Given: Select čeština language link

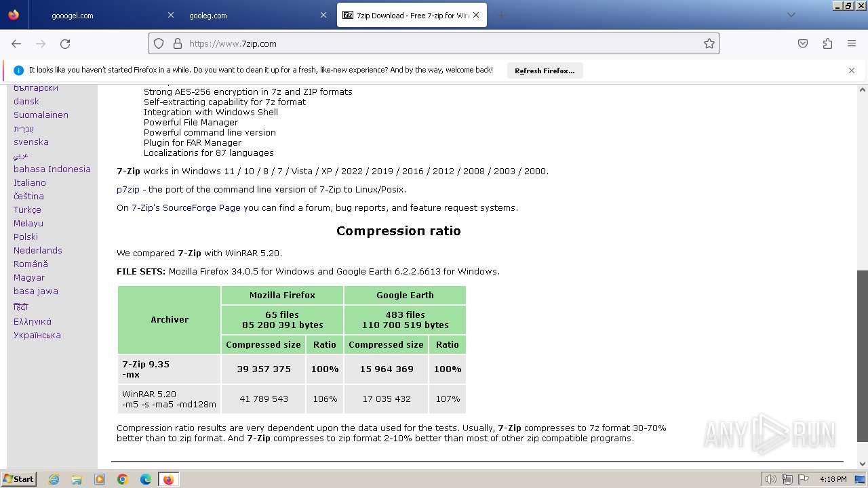Looking at the screenshot, I should click(x=28, y=197).
